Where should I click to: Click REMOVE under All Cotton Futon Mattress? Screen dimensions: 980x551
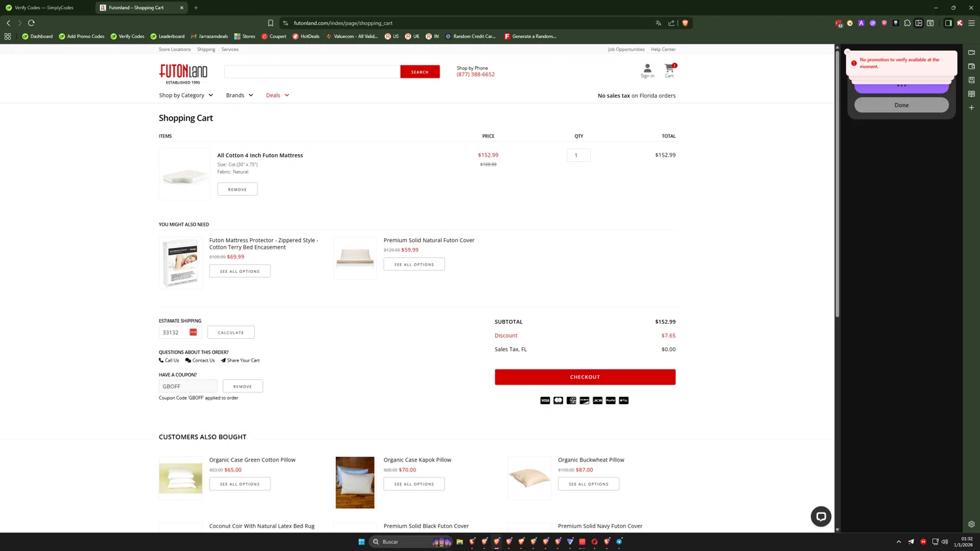[237, 189]
